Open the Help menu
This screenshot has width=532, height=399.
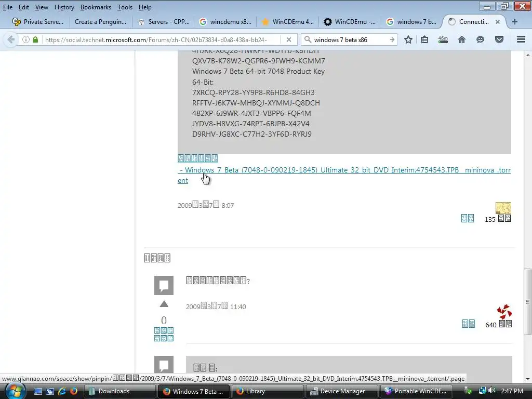click(x=145, y=7)
